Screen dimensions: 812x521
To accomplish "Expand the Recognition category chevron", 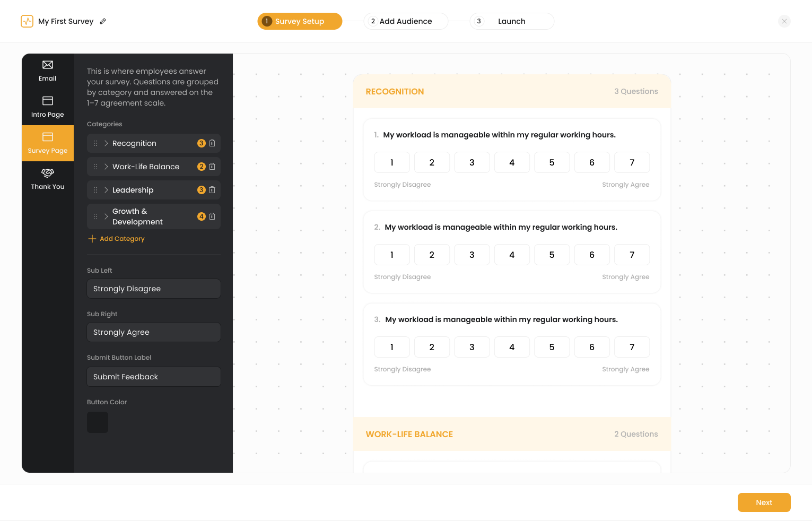I will click(x=106, y=143).
